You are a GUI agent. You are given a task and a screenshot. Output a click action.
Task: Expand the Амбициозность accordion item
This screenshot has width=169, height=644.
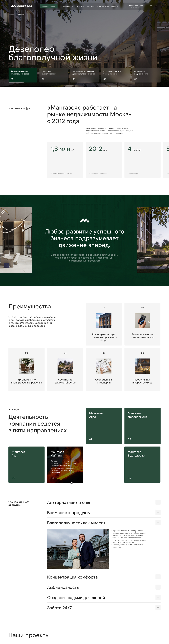click(158, 587)
